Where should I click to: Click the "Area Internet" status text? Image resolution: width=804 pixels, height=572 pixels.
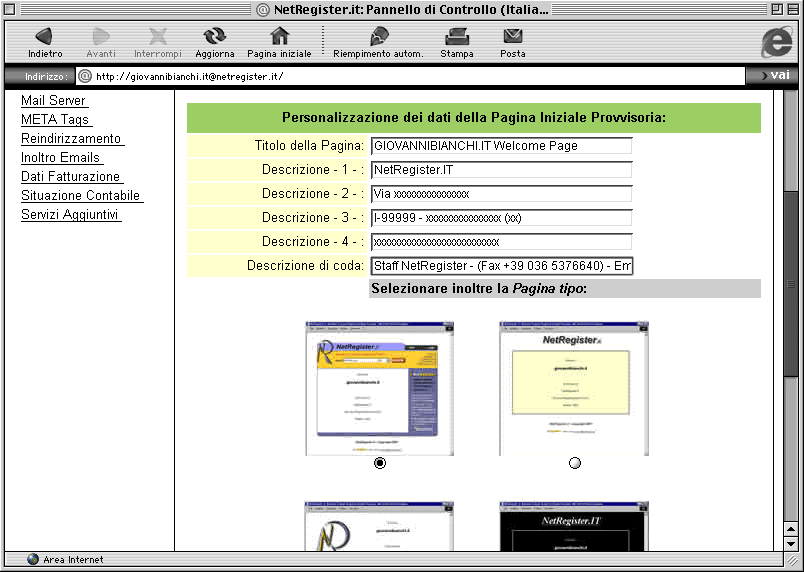tap(73, 560)
